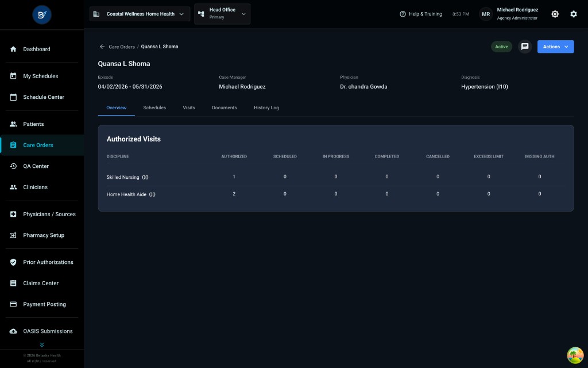Click Claims Center list icon
Screen dimensions: 588x368
coord(13,283)
